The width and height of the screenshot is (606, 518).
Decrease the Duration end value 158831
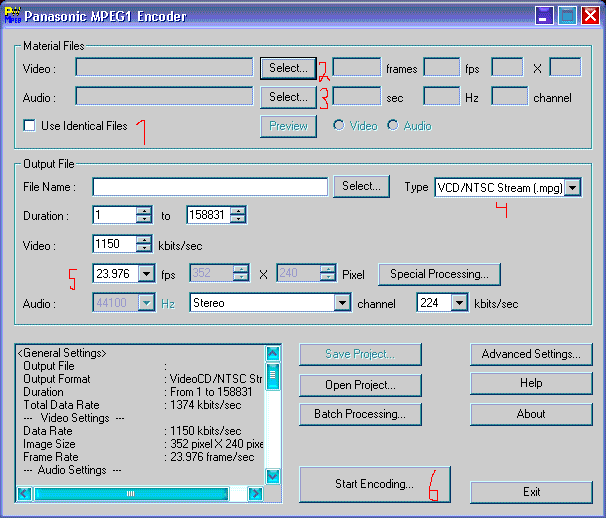tap(238, 219)
